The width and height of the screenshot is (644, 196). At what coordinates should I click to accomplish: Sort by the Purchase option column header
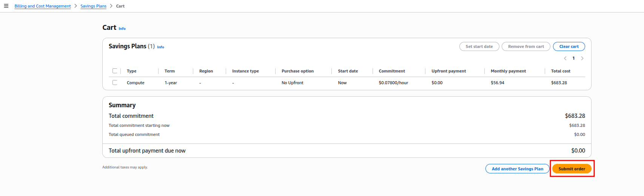click(297, 71)
